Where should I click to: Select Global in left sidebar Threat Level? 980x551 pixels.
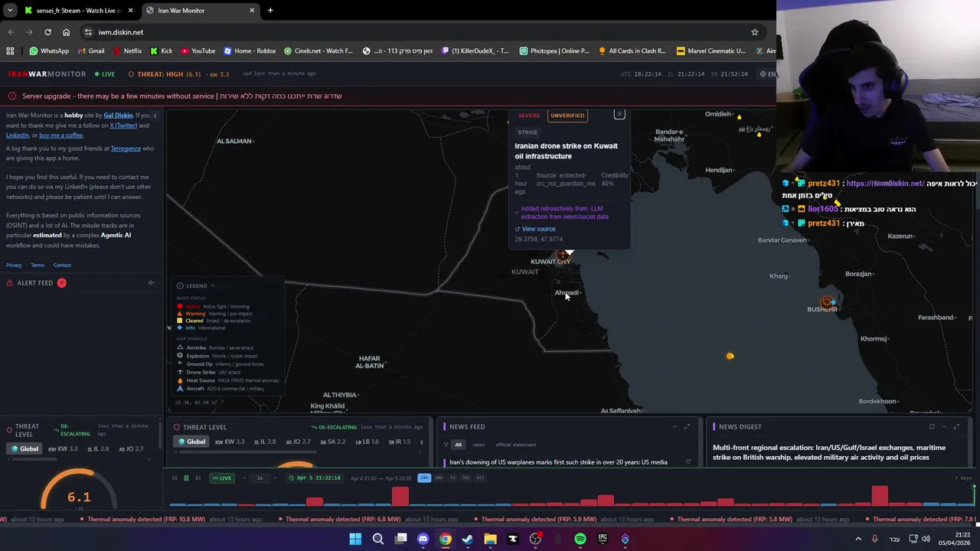24,449
